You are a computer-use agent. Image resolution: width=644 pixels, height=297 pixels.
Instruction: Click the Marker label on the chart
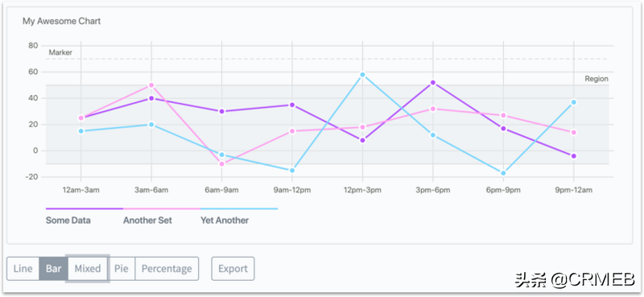point(60,52)
